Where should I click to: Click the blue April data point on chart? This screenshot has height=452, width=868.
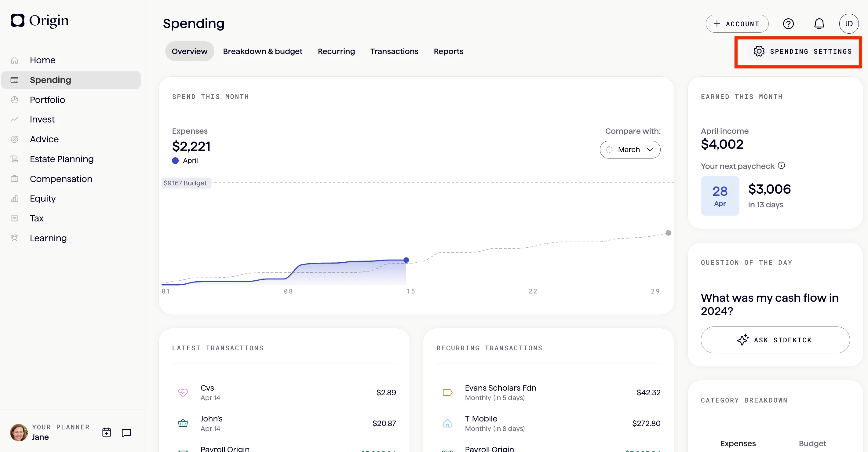click(406, 260)
